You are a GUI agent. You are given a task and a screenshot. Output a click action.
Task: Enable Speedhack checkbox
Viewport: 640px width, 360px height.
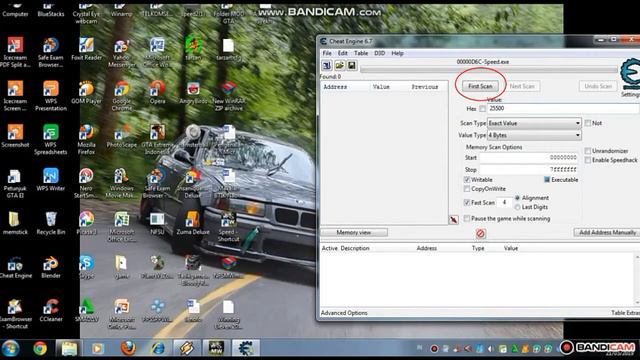588,160
